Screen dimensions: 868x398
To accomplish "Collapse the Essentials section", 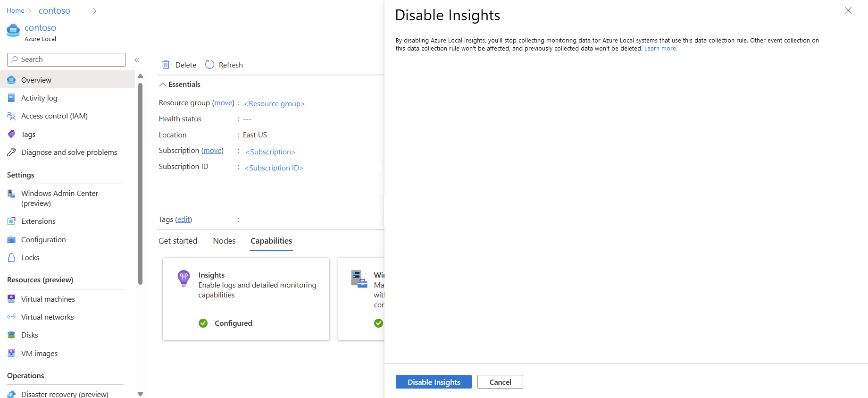I will [163, 85].
